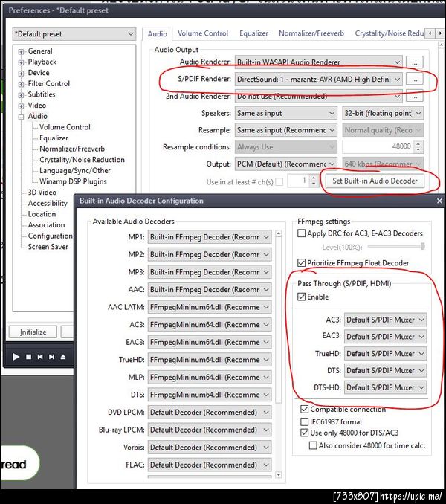This screenshot has width=446, height=504.
Task: Expand the General tree node
Action: [22, 51]
